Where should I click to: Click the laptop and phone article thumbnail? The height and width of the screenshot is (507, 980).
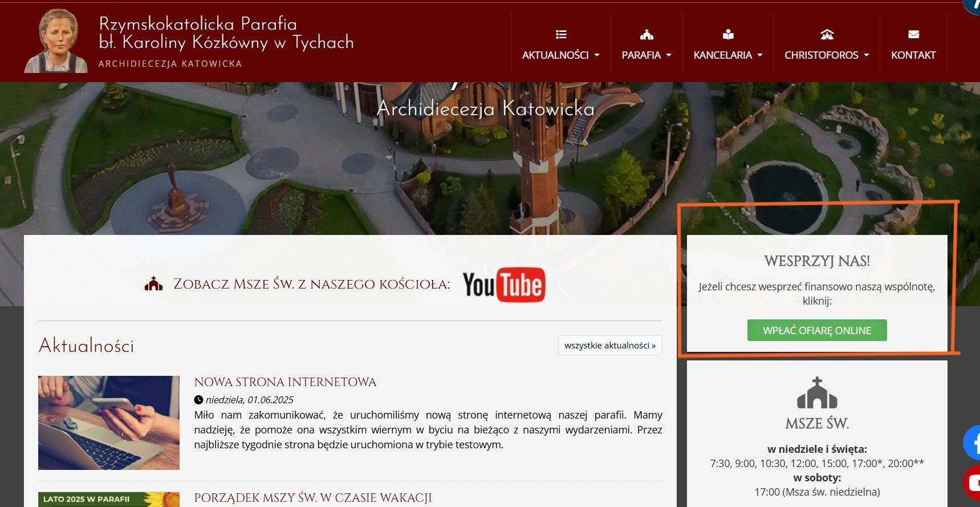point(109,423)
